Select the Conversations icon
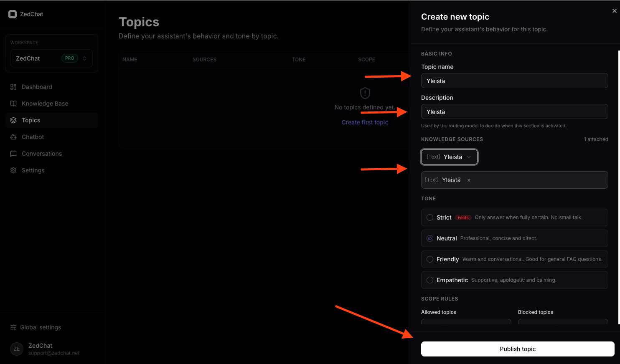The width and height of the screenshot is (620, 364). tap(14, 154)
